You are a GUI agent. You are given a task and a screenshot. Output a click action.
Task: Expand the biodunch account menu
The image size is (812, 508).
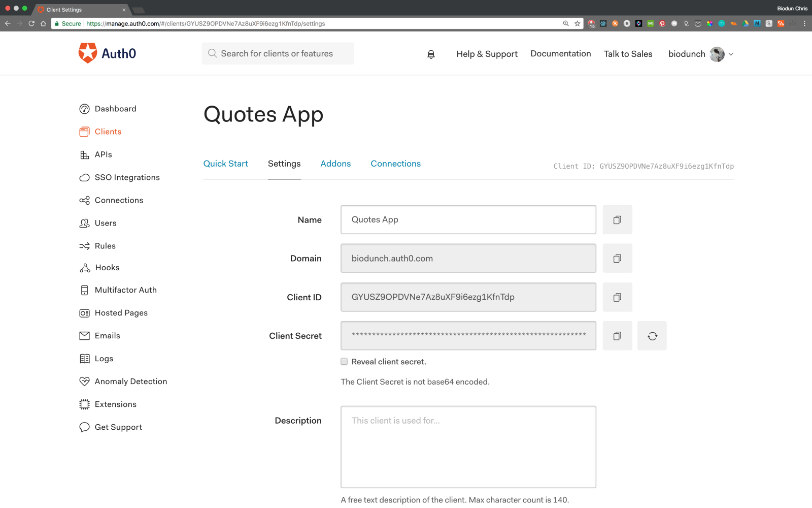pos(731,54)
